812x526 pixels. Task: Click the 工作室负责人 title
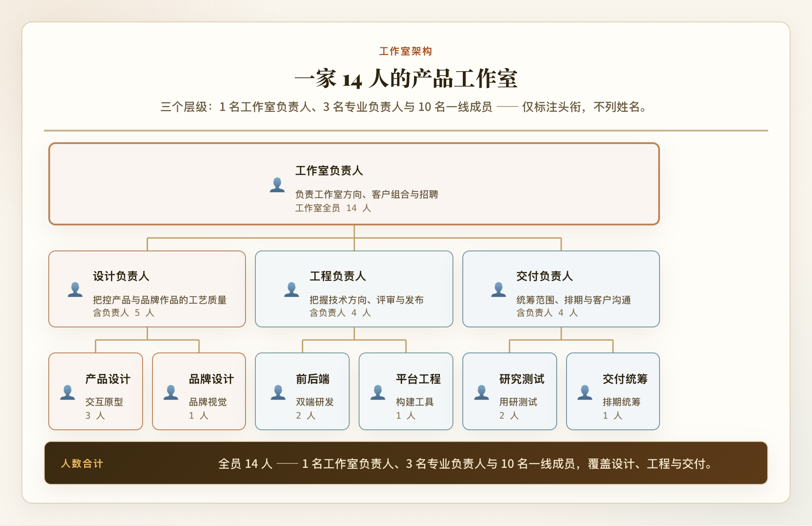[x=329, y=170]
